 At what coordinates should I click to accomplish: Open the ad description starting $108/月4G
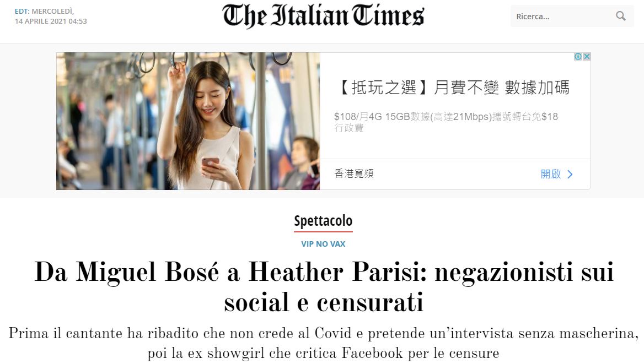coord(446,122)
